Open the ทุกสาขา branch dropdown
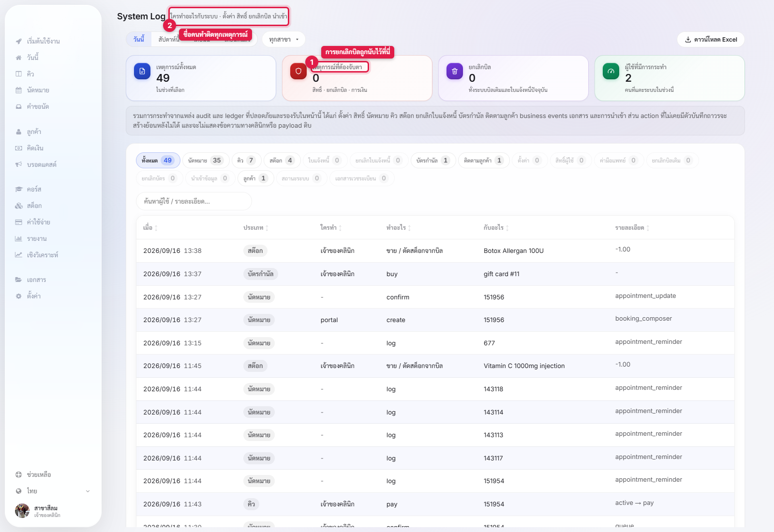 tap(283, 40)
